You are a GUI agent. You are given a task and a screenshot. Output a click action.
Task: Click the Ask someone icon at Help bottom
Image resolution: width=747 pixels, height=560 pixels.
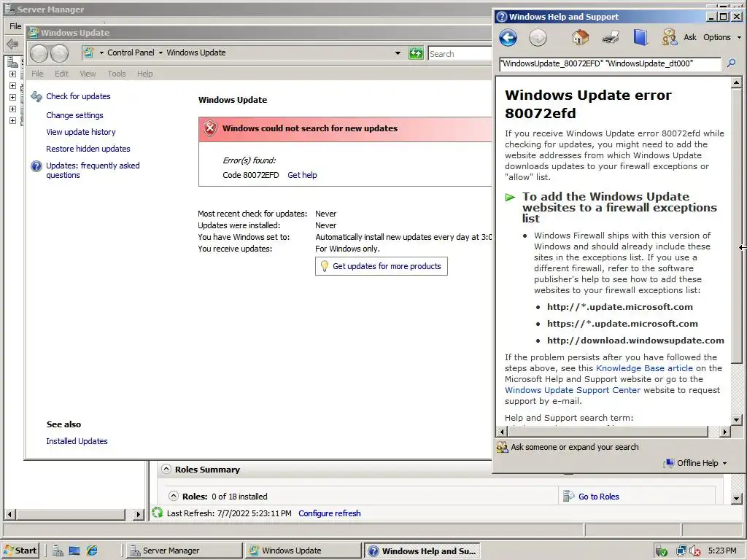pos(502,447)
